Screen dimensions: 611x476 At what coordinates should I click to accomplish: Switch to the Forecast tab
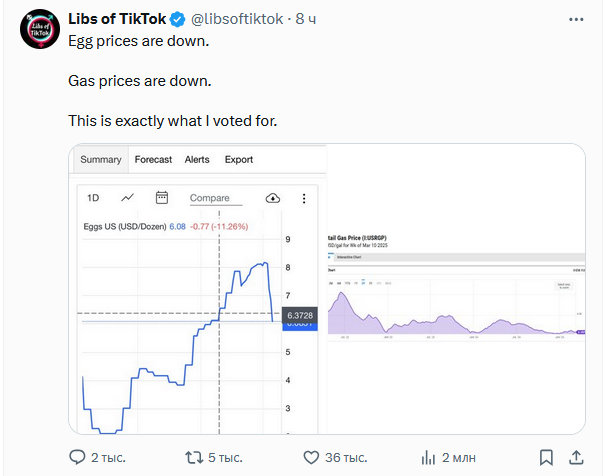tap(153, 159)
